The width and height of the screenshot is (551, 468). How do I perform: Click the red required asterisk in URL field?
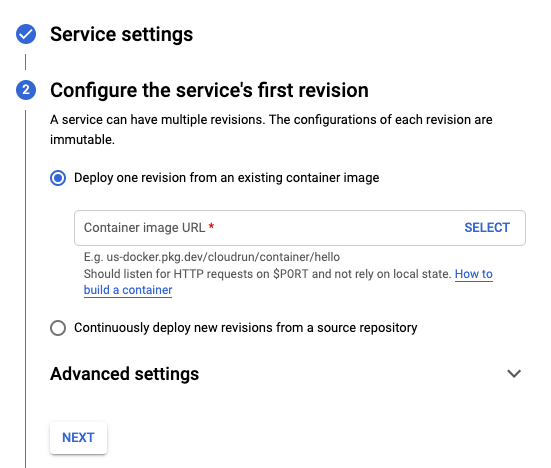211,226
